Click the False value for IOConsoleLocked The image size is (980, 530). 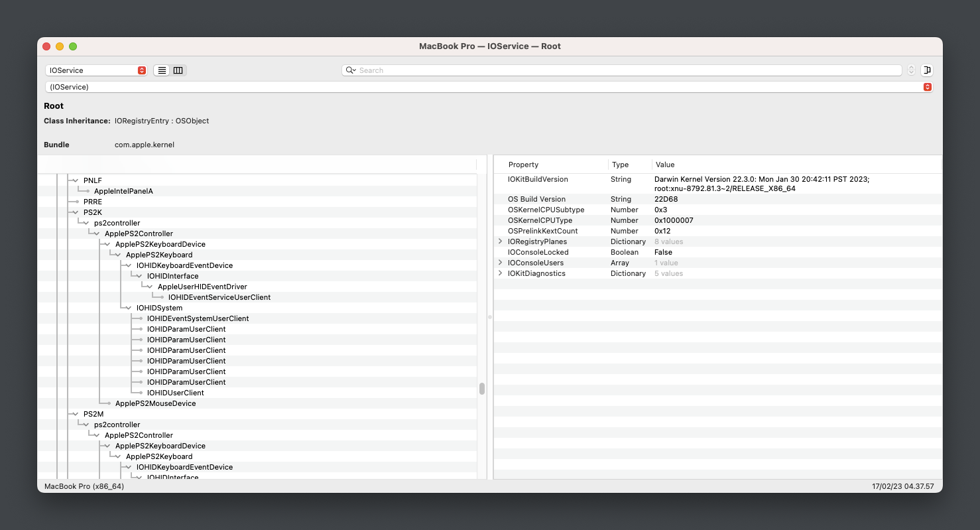pyautogui.click(x=663, y=252)
